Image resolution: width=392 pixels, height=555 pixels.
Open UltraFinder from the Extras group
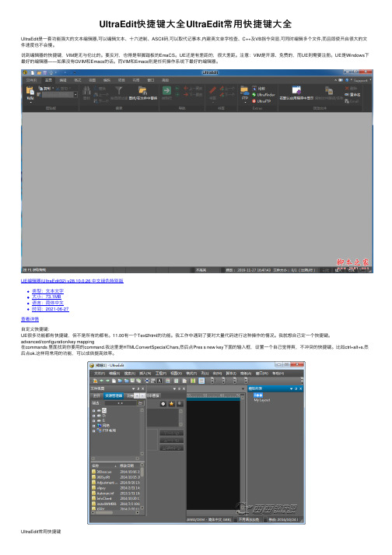263,95
